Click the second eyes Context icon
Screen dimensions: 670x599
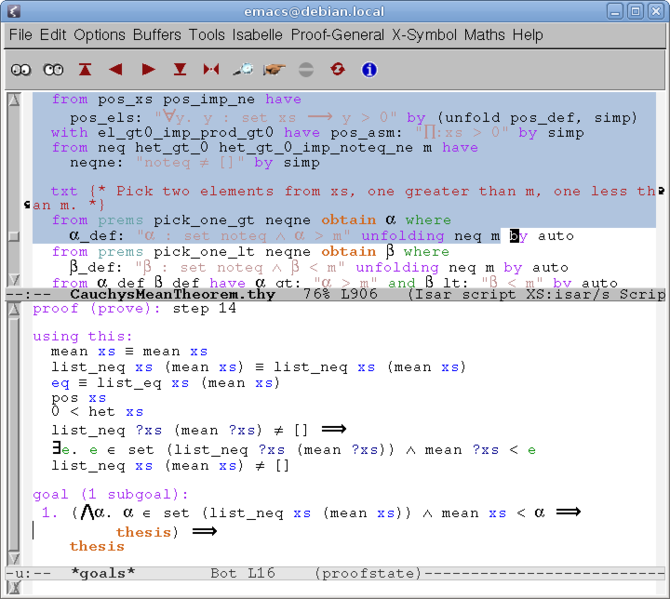(x=53, y=70)
